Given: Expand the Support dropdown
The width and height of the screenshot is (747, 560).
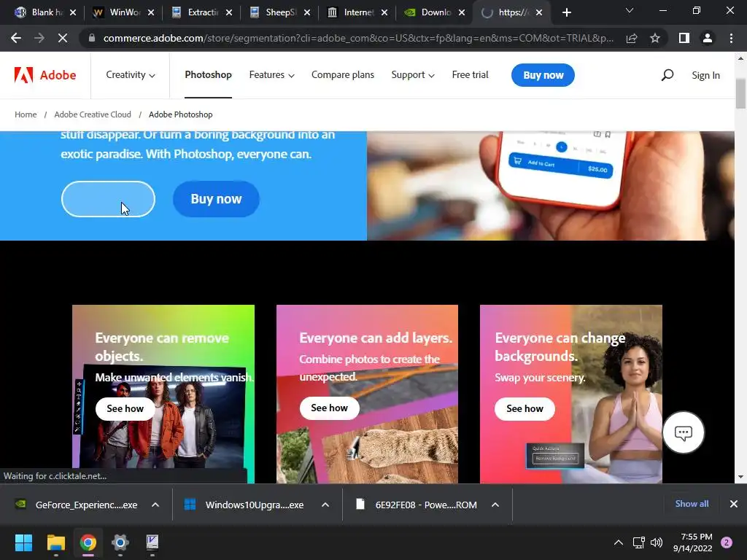Looking at the screenshot, I should [413, 75].
